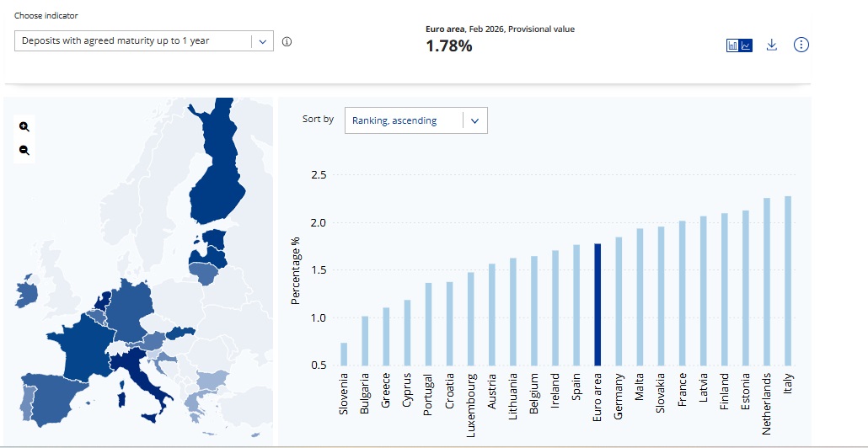The image size is (868, 448).
Task: Select Finland on the map
Action: [218, 177]
